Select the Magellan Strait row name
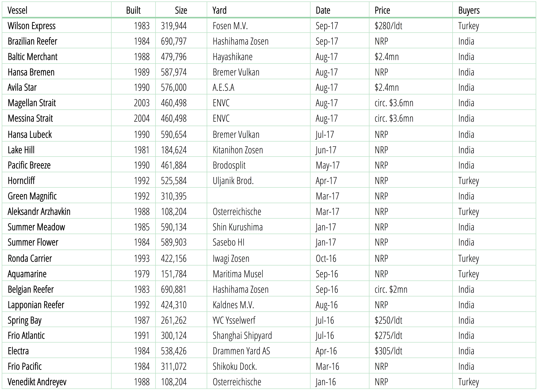Screen dimensions: 538x392 pyautogui.click(x=32, y=103)
